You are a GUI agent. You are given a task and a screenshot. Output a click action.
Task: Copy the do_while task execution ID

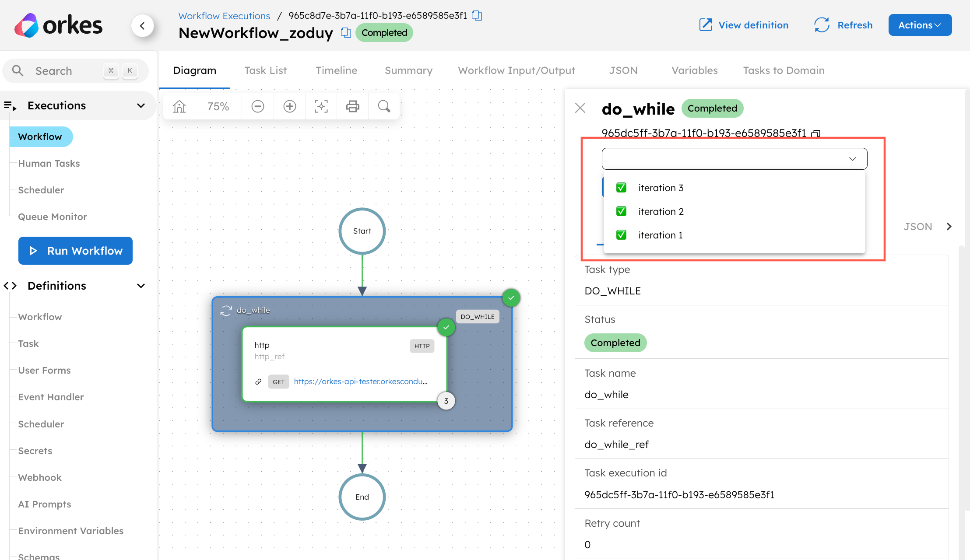click(816, 133)
